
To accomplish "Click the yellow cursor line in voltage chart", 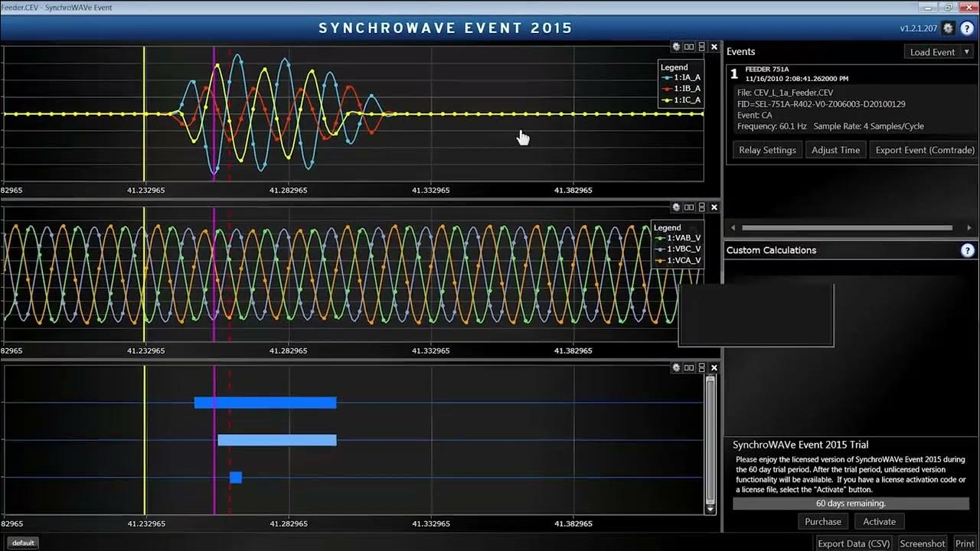I will [x=144, y=274].
